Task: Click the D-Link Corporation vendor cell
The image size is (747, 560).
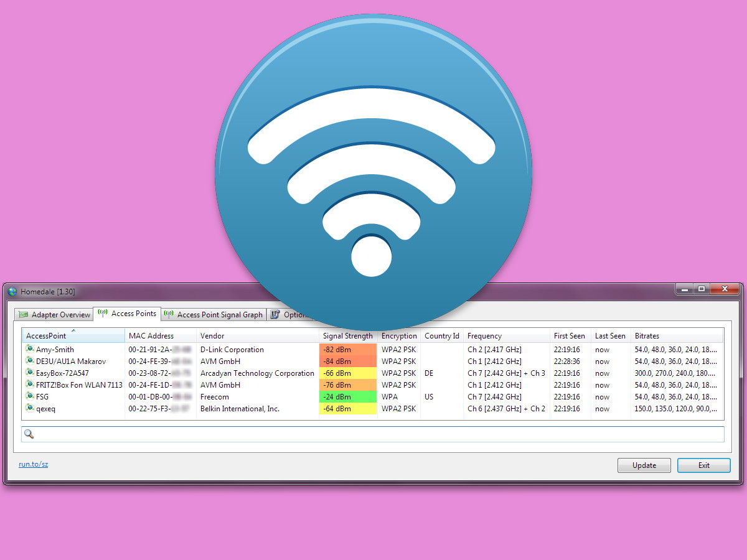Action: (232, 350)
